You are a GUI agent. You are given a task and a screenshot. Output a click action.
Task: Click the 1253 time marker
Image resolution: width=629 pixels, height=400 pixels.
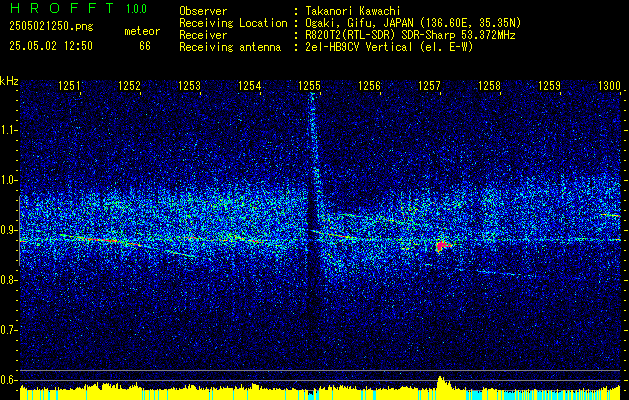(189, 85)
